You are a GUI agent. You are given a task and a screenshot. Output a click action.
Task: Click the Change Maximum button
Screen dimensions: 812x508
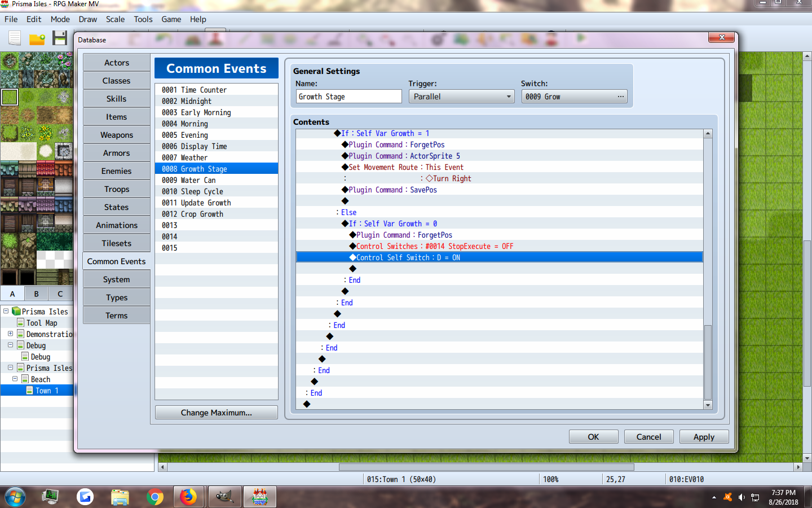click(x=217, y=413)
